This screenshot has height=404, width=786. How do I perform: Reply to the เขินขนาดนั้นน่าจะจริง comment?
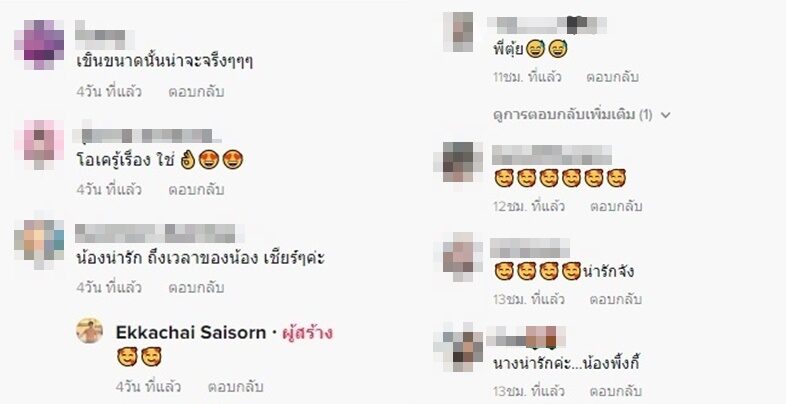click(x=196, y=92)
